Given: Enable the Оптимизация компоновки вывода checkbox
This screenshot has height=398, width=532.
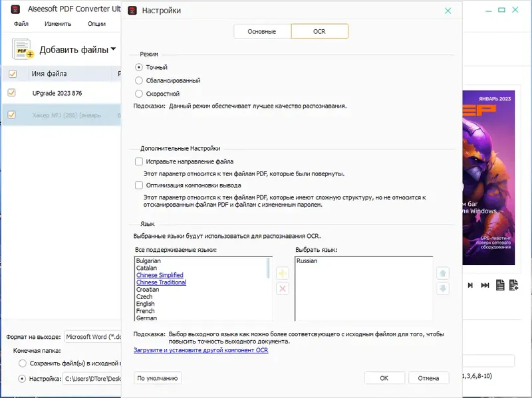Looking at the screenshot, I should tap(139, 187).
